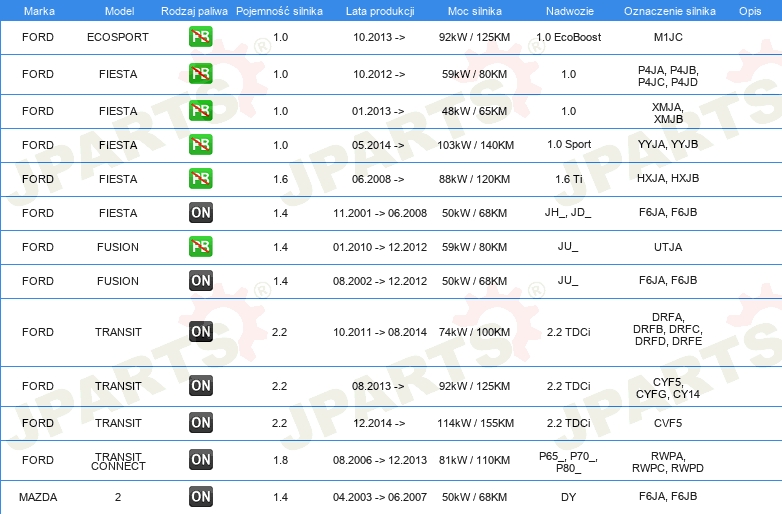The image size is (782, 514).
Task: Click engine codes P4JA, P4JB, P4JC, P4JD
Action: [x=668, y=76]
